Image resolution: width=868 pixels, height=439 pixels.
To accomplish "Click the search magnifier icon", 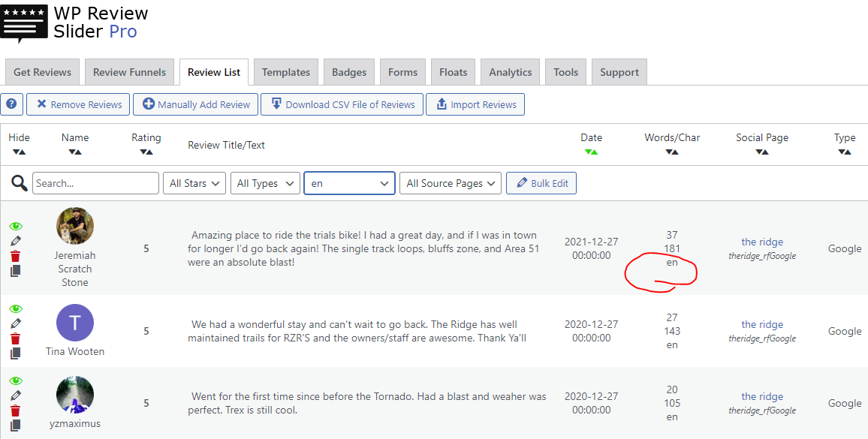I will coord(20,183).
